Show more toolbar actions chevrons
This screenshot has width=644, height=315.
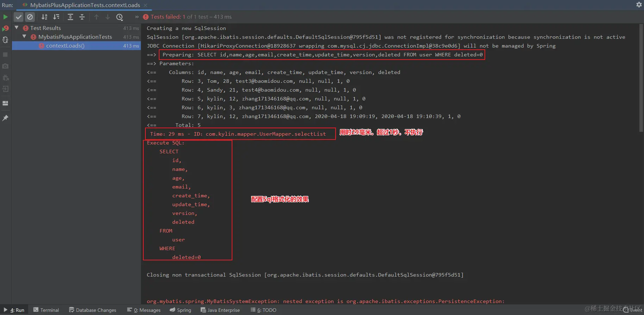[x=137, y=17]
